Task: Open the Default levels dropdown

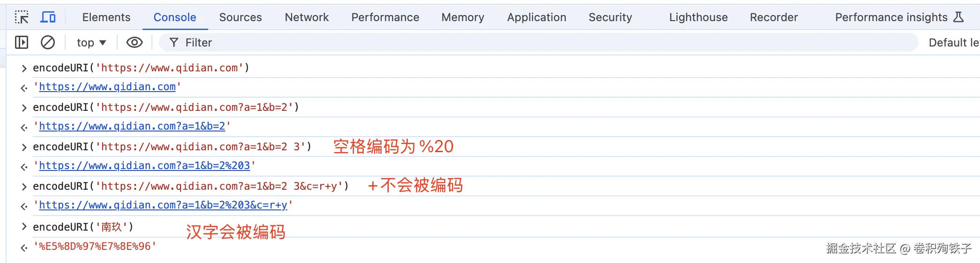Action: point(954,43)
